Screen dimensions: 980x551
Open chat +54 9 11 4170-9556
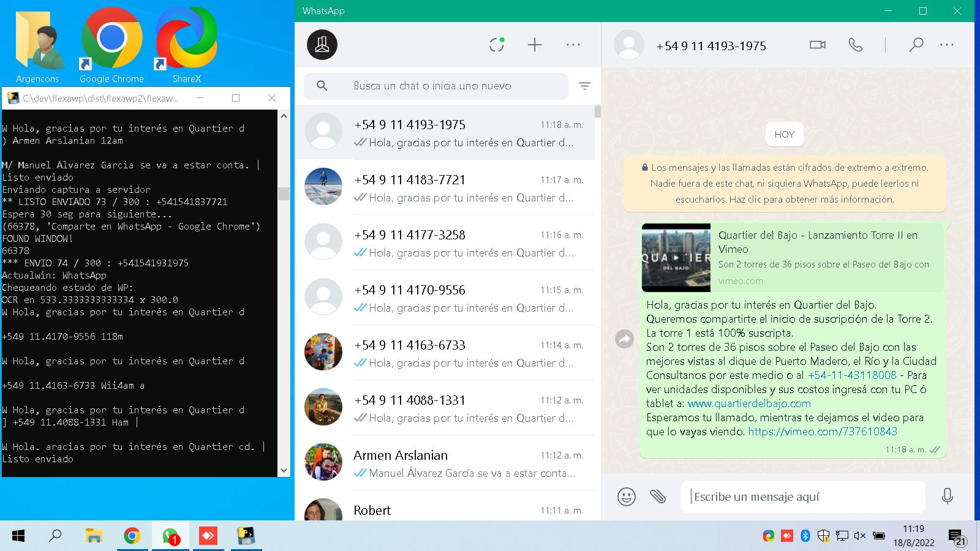click(445, 298)
